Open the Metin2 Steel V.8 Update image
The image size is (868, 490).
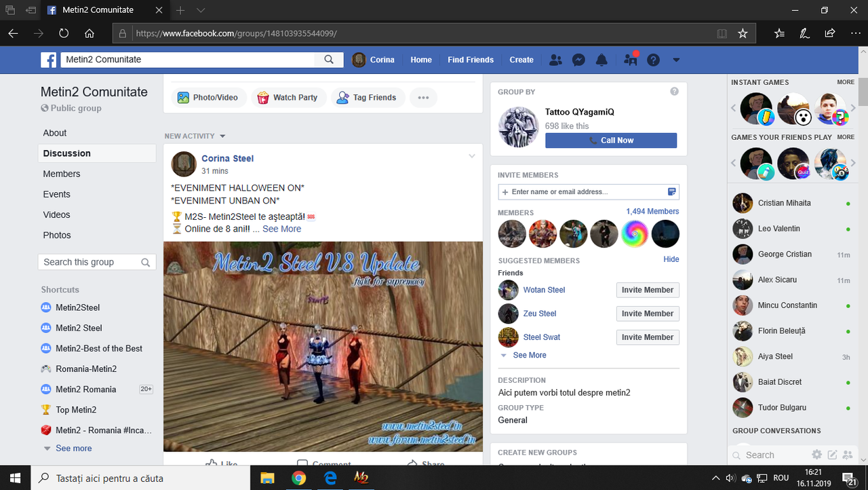pos(323,346)
